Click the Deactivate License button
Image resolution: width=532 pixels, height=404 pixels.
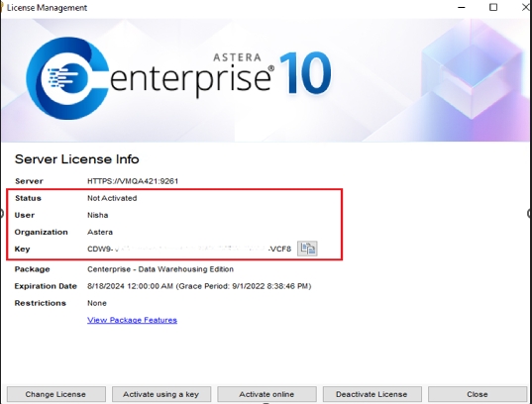point(372,394)
